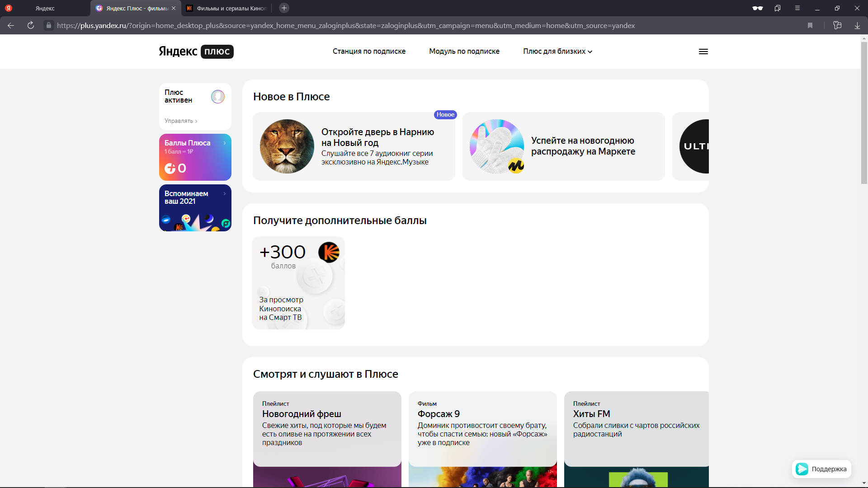Click the Новое badge
Viewport: 868px width, 488px height.
445,115
